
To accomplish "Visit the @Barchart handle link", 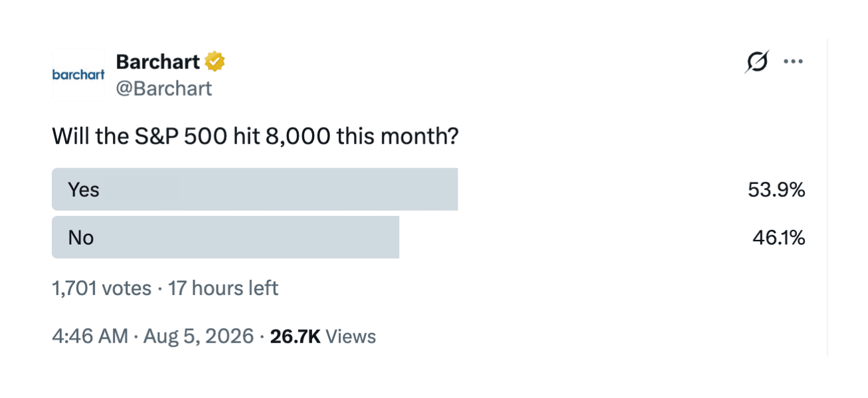I will coord(164,88).
